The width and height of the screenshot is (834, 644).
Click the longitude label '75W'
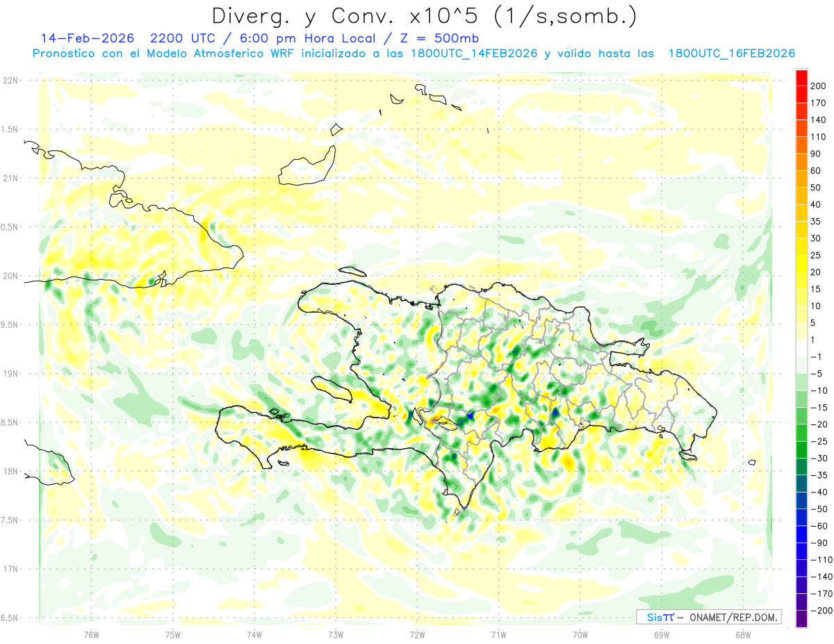tap(172, 634)
